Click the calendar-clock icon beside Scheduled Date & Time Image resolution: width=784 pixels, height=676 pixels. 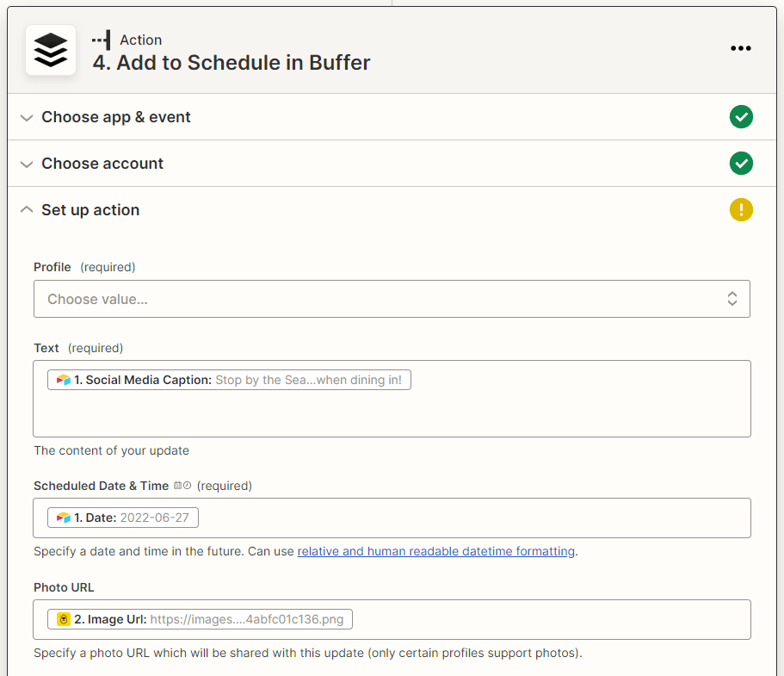click(182, 486)
